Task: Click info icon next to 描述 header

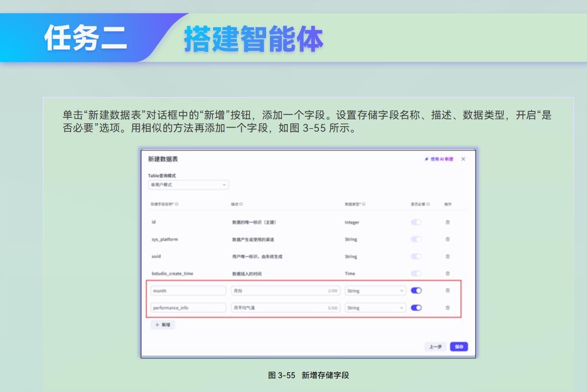Action: click(241, 204)
